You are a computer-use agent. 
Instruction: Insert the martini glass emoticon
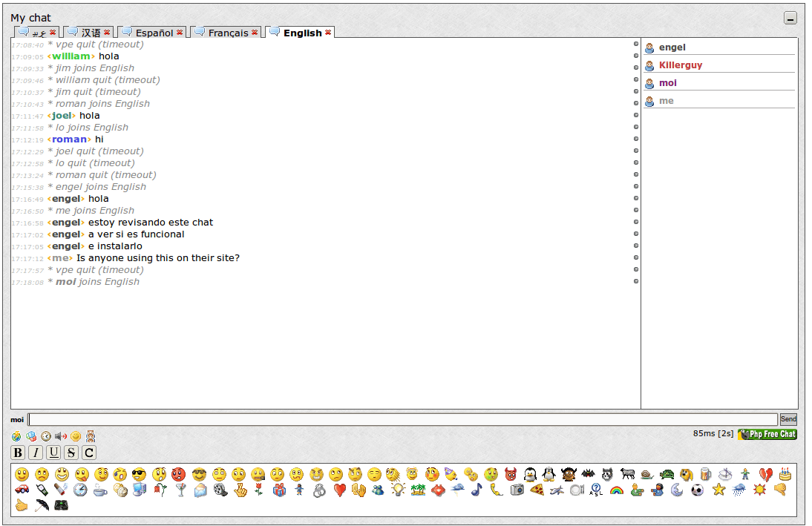180,490
